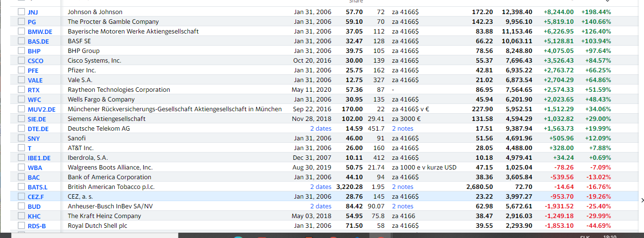644x238 pixels.
Task: Open "2 notes" for the BUD row
Action: pos(402,206)
